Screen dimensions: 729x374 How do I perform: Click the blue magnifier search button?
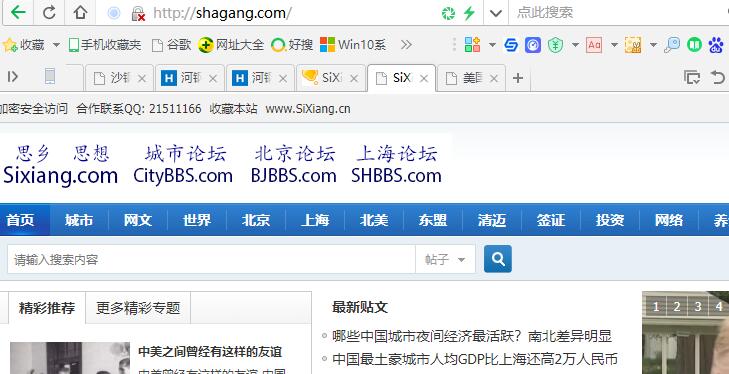click(497, 259)
